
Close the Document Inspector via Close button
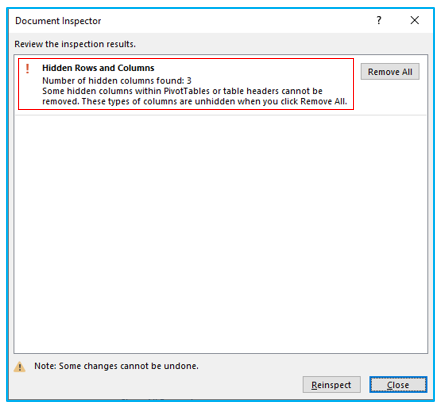(x=398, y=385)
